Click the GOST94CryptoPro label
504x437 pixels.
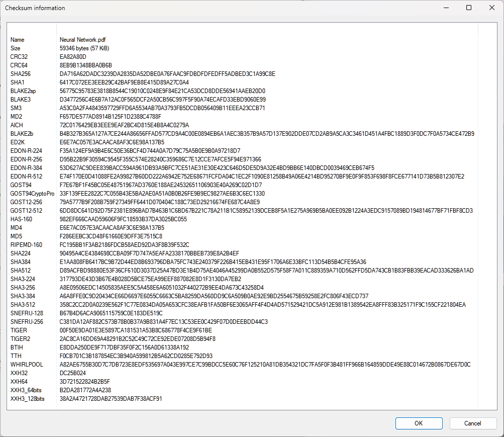32,194
